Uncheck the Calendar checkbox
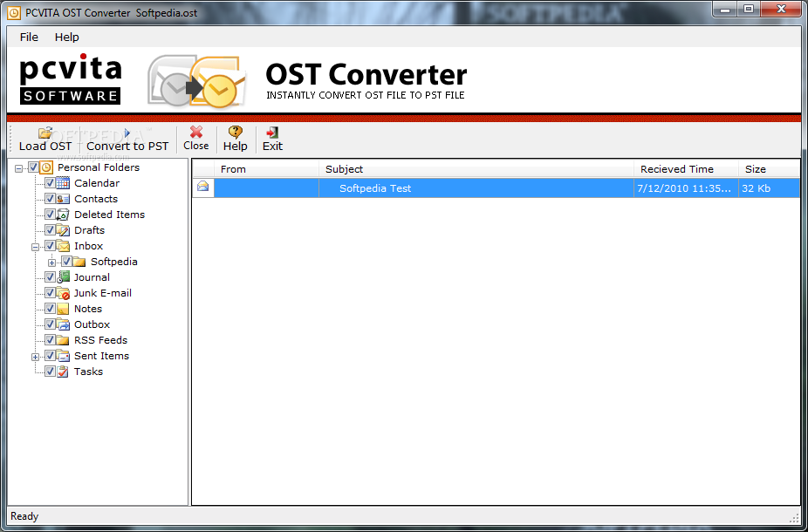This screenshot has height=532, width=808. [x=50, y=183]
